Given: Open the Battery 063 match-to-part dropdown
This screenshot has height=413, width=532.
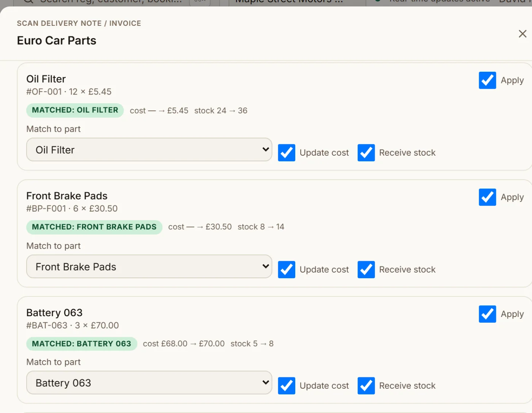Looking at the screenshot, I should pyautogui.click(x=149, y=383).
